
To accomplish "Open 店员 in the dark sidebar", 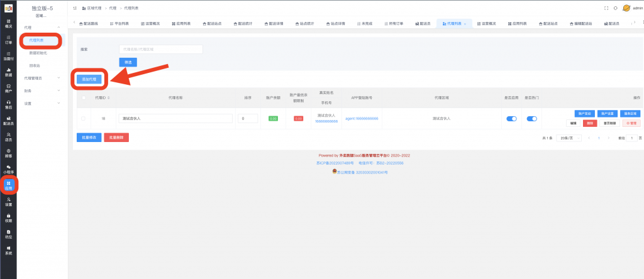I will (x=8, y=137).
